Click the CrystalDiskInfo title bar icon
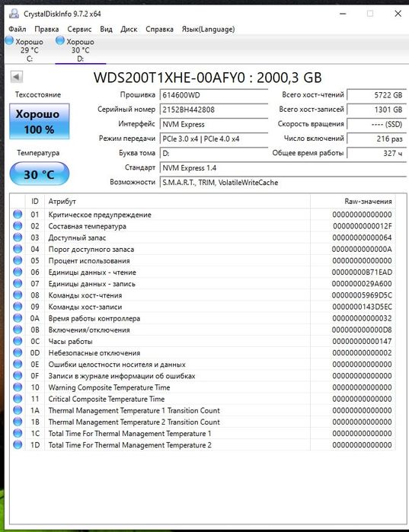This screenshot has width=409, height=532. [14, 14]
